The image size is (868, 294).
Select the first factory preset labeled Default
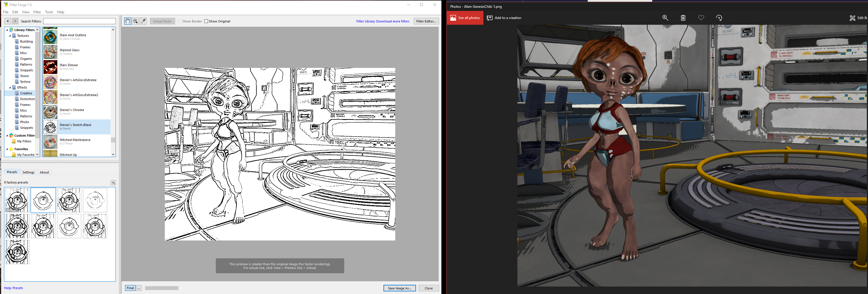(x=17, y=200)
